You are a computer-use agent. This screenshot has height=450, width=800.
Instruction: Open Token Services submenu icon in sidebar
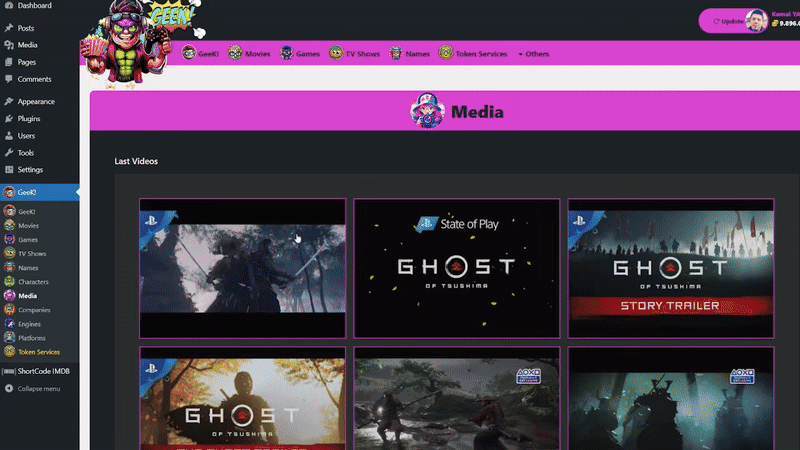[x=9, y=352]
